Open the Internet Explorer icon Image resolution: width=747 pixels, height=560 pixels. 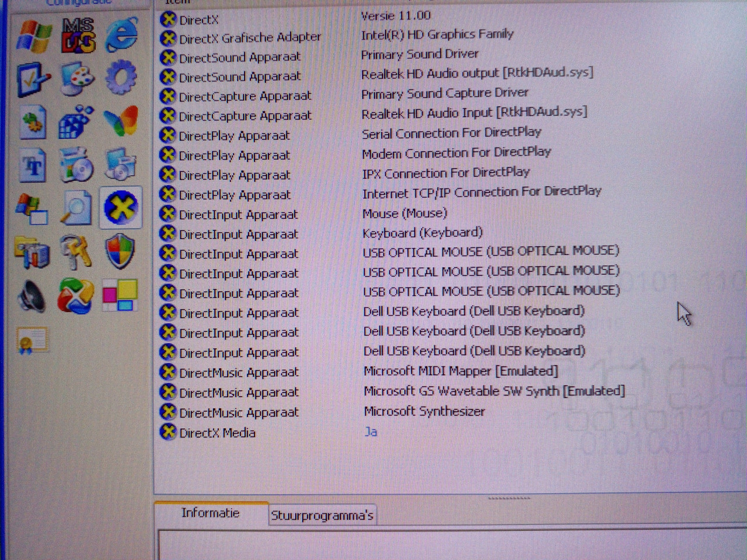[x=121, y=34]
